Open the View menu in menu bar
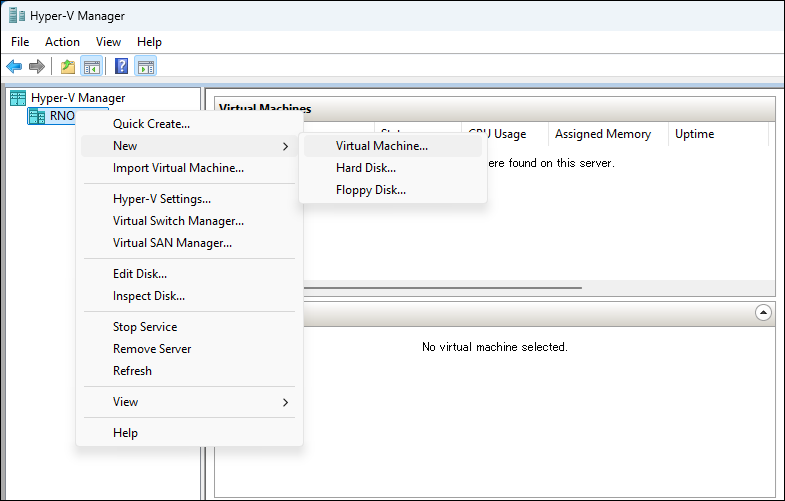 tap(108, 42)
